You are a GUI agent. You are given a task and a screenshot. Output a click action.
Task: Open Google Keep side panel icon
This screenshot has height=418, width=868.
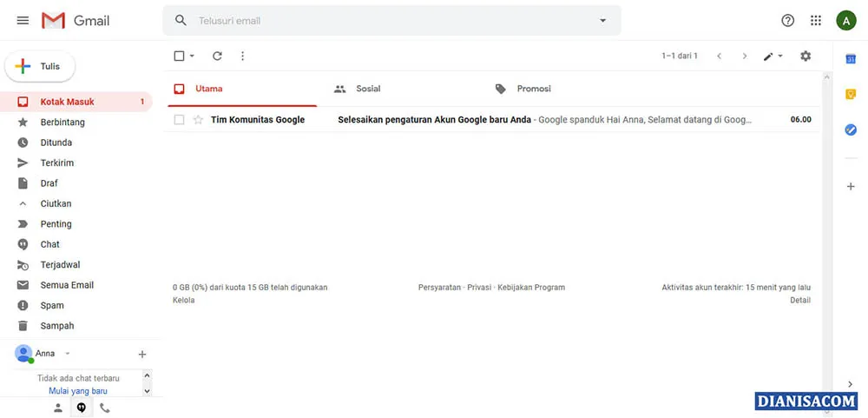(851, 94)
